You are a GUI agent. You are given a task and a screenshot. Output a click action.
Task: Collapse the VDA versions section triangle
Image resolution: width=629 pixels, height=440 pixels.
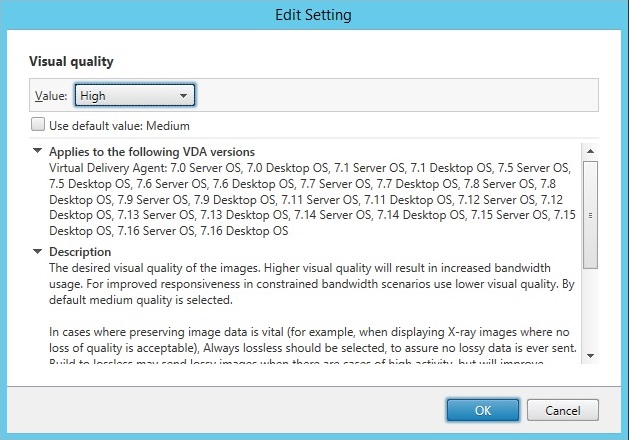click(38, 152)
